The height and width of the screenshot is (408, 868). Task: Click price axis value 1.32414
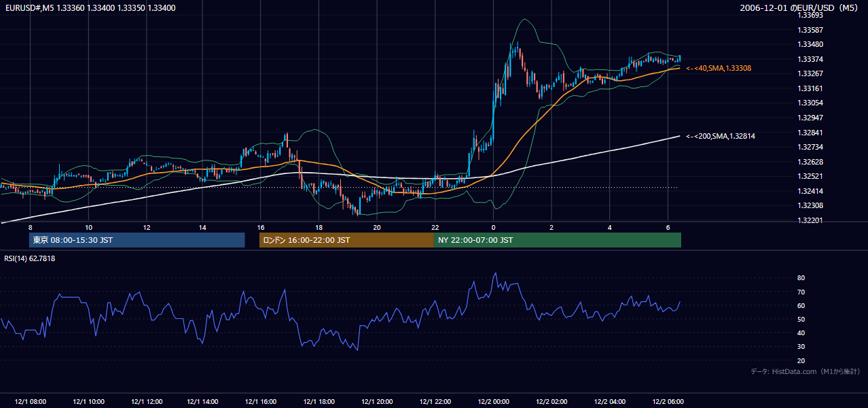point(810,191)
